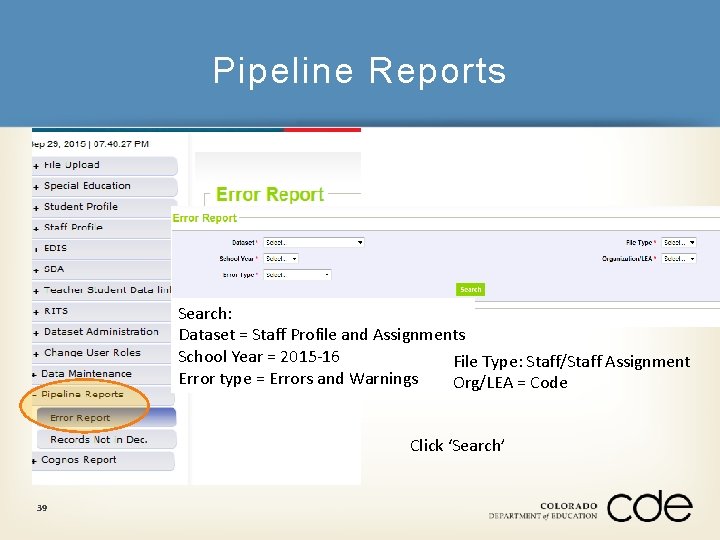Open the EDIS menu item
Image resolution: width=720 pixels, height=540 pixels.
tap(102, 248)
